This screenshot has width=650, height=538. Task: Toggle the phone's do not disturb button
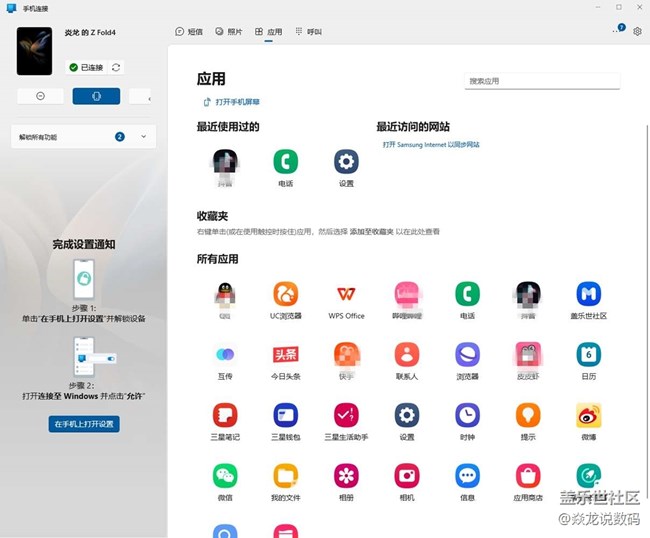tap(40, 96)
